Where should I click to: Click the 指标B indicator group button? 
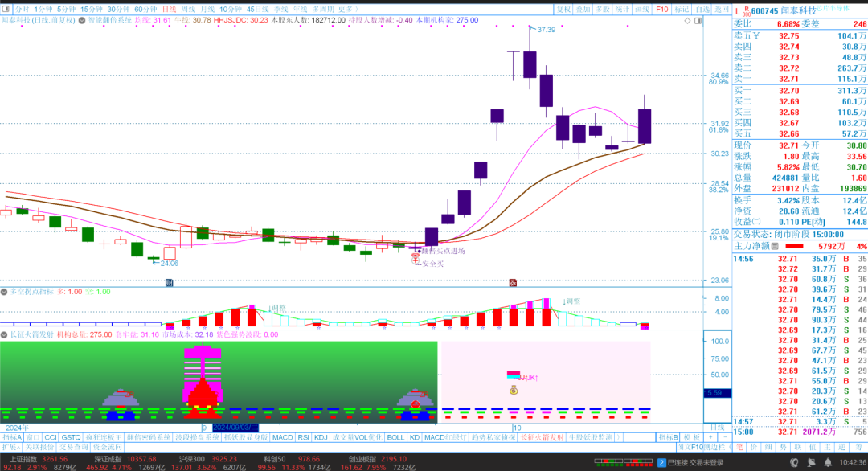click(x=668, y=437)
